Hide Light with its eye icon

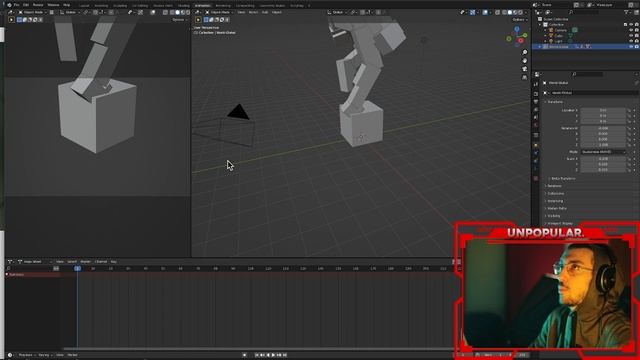point(631,41)
